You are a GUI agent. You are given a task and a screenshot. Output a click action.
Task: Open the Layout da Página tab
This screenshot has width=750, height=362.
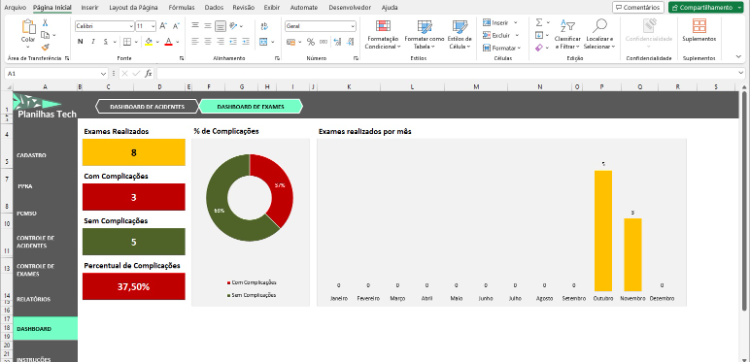[x=134, y=8]
